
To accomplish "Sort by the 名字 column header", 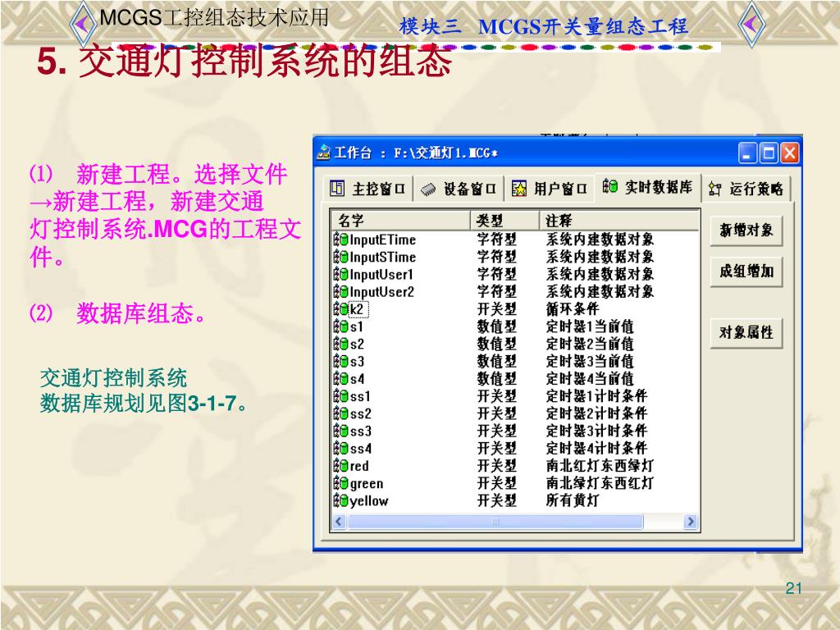I will (400, 220).
